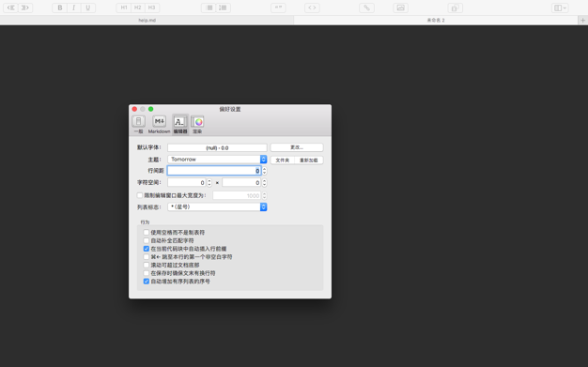588x367 pixels.
Task: Close the 偏好设置 preferences window
Action: pos(134,109)
